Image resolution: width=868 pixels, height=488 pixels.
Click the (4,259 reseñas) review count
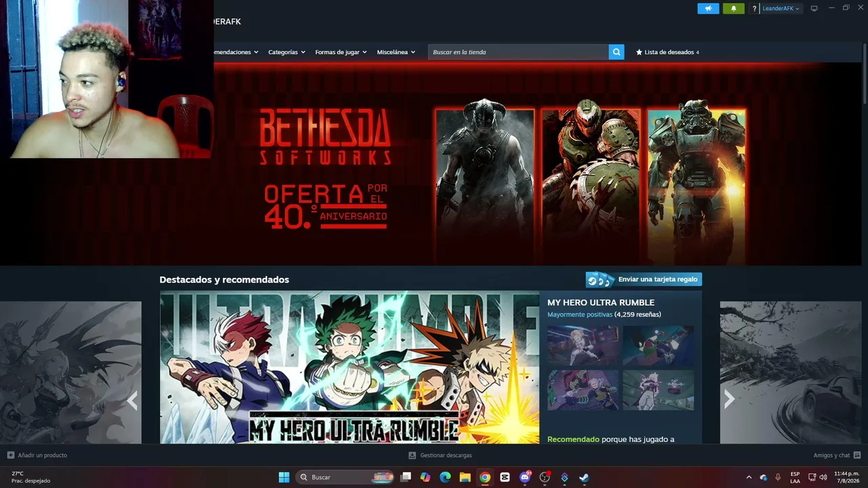tap(637, 314)
